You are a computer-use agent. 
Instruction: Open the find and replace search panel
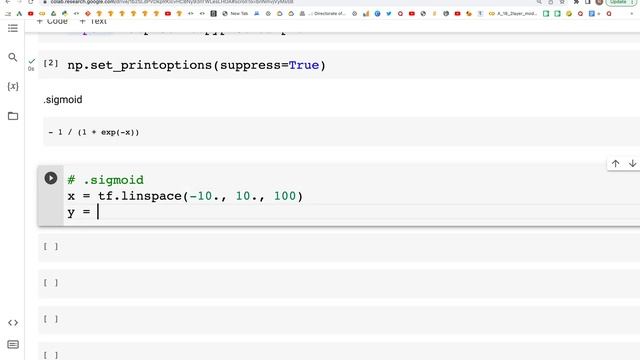pyautogui.click(x=13, y=57)
